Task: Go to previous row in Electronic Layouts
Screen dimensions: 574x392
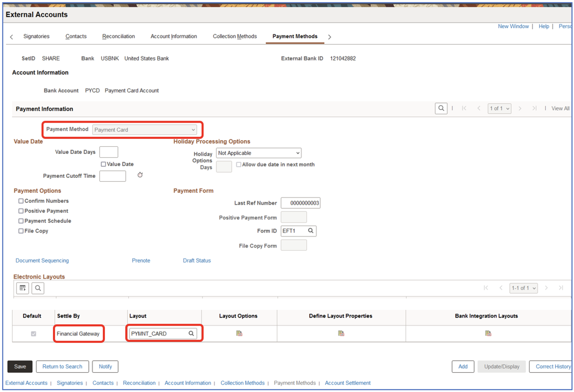Action: [501, 288]
